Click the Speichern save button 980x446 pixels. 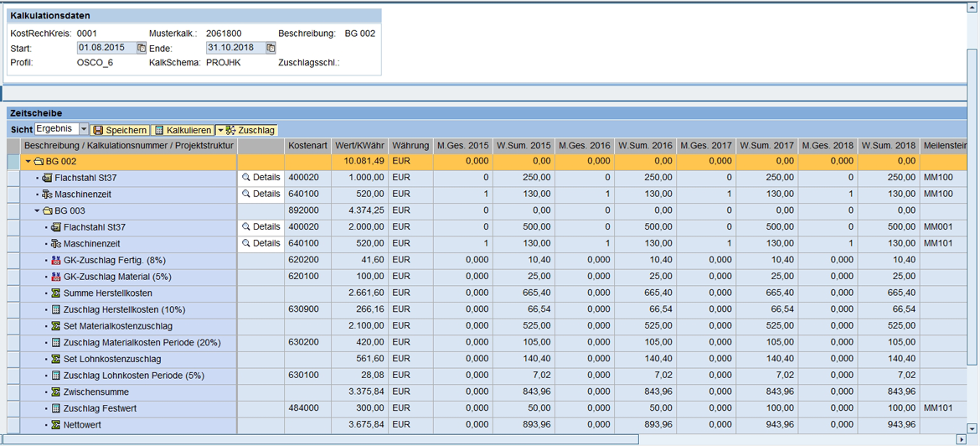(x=121, y=130)
